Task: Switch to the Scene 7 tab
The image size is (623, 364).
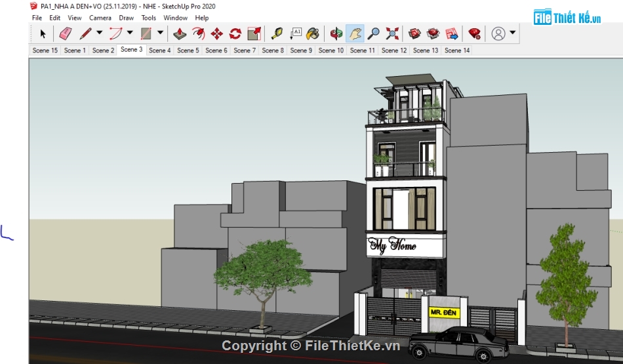Action: [x=245, y=51]
